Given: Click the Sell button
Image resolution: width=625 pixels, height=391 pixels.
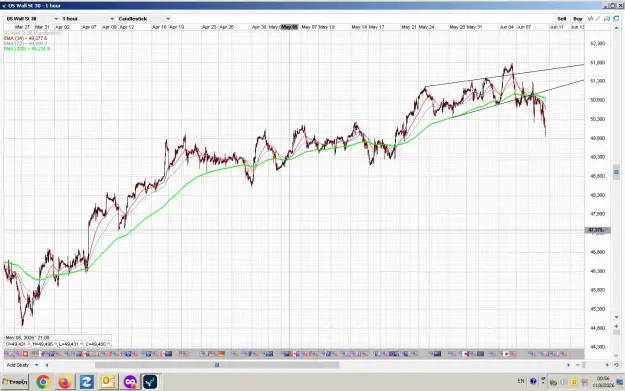Looking at the screenshot, I should point(562,19).
